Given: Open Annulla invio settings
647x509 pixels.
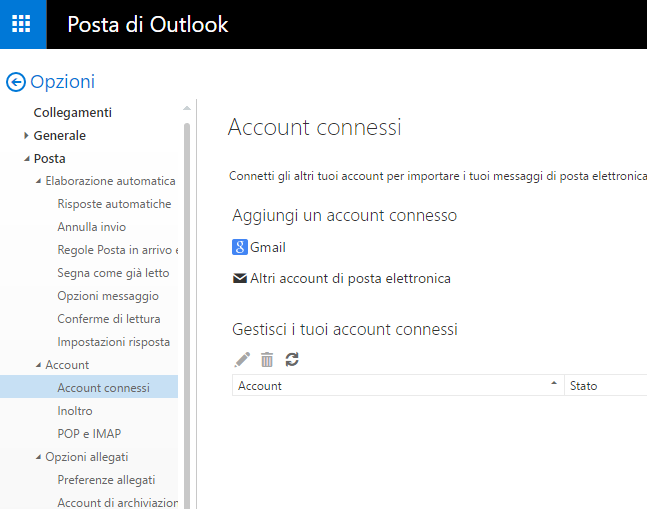Looking at the screenshot, I should click(x=92, y=227).
